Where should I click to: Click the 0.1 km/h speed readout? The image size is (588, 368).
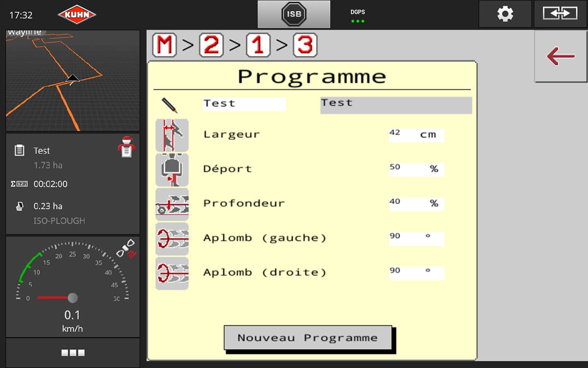(x=73, y=320)
